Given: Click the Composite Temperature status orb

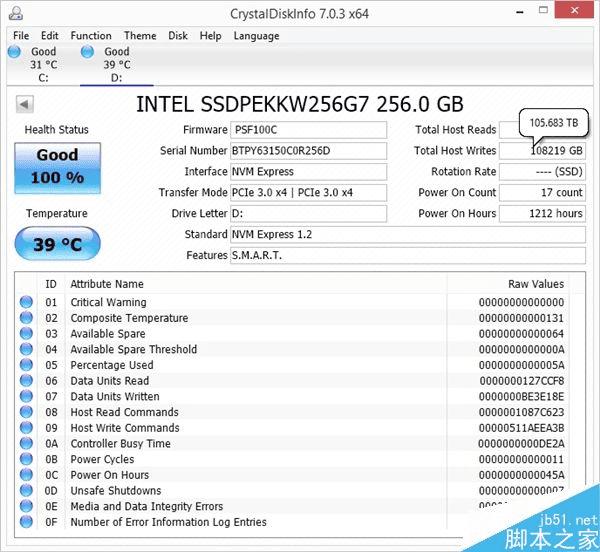Looking at the screenshot, I should (26, 318).
